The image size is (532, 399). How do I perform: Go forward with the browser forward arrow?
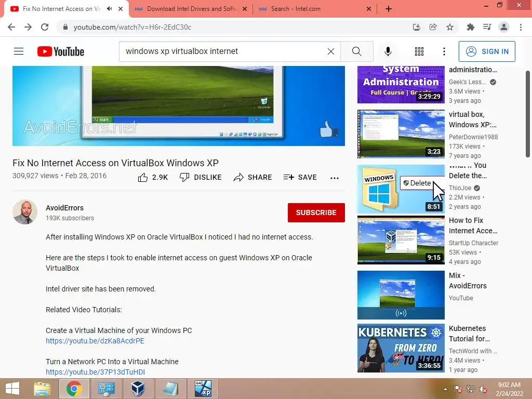click(x=28, y=27)
